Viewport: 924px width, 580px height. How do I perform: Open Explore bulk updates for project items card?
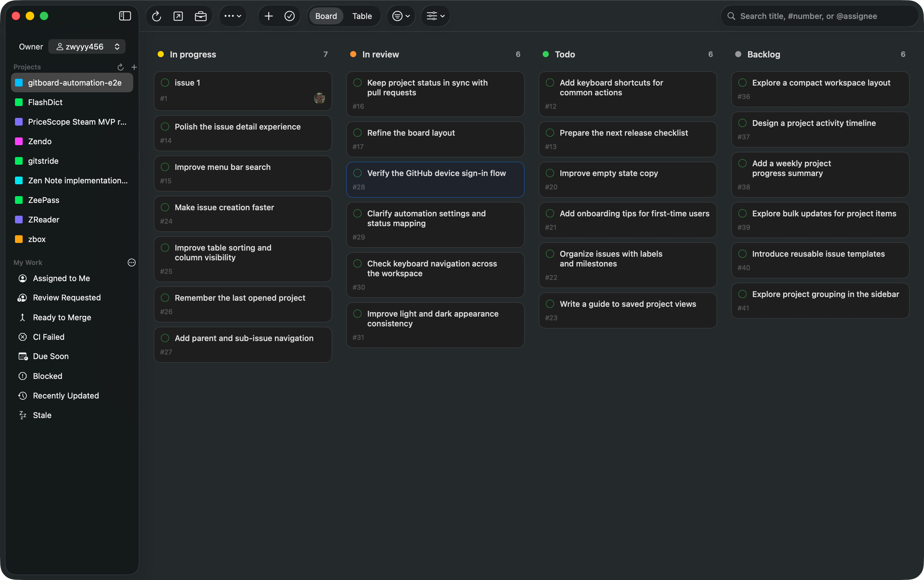click(820, 220)
